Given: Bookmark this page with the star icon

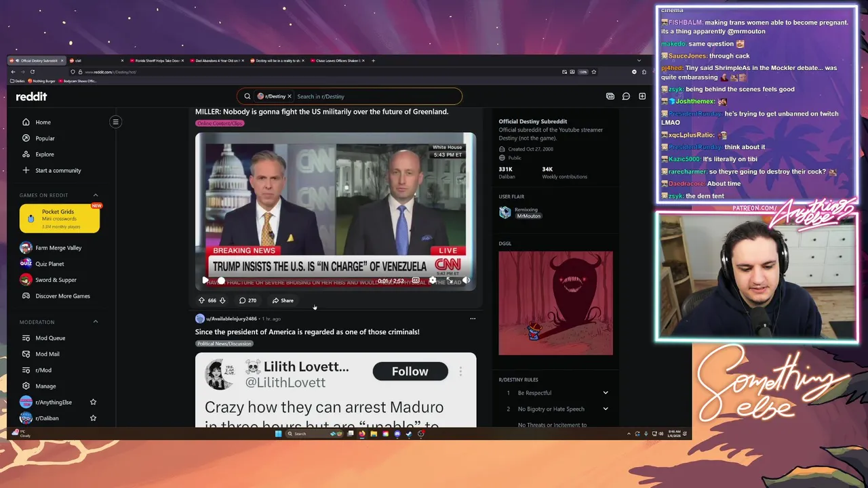Looking at the screenshot, I should click(593, 72).
